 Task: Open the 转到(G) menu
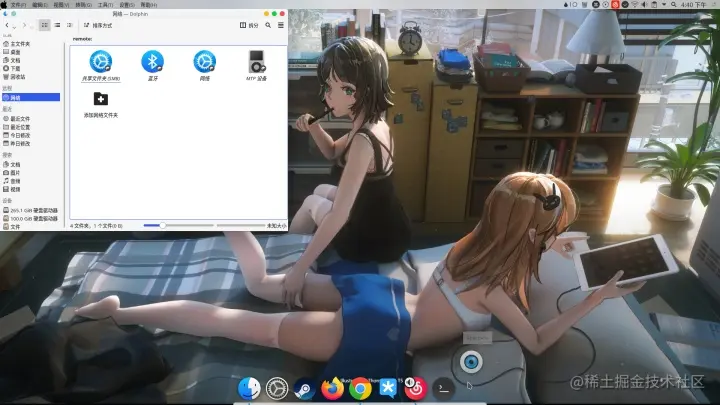click(83, 5)
